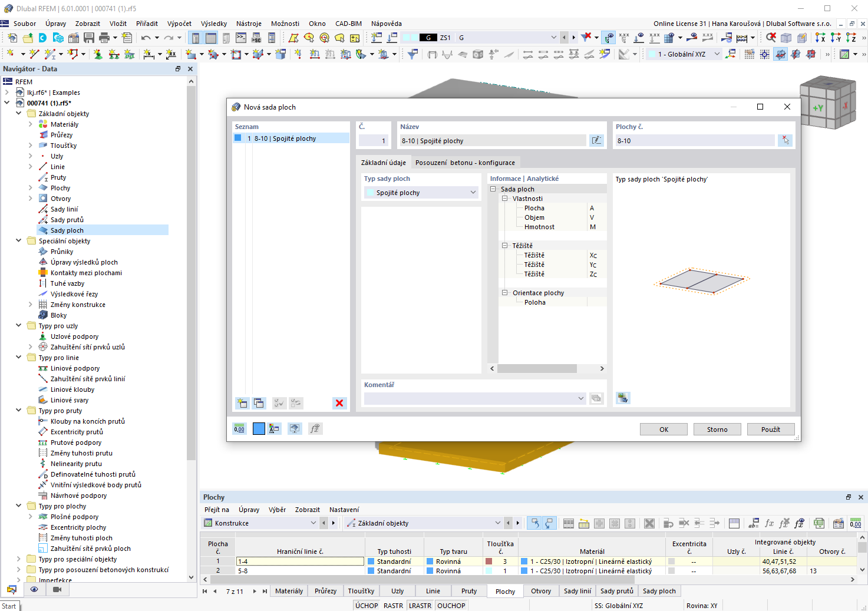Click the Plochy č. input field

[695, 140]
